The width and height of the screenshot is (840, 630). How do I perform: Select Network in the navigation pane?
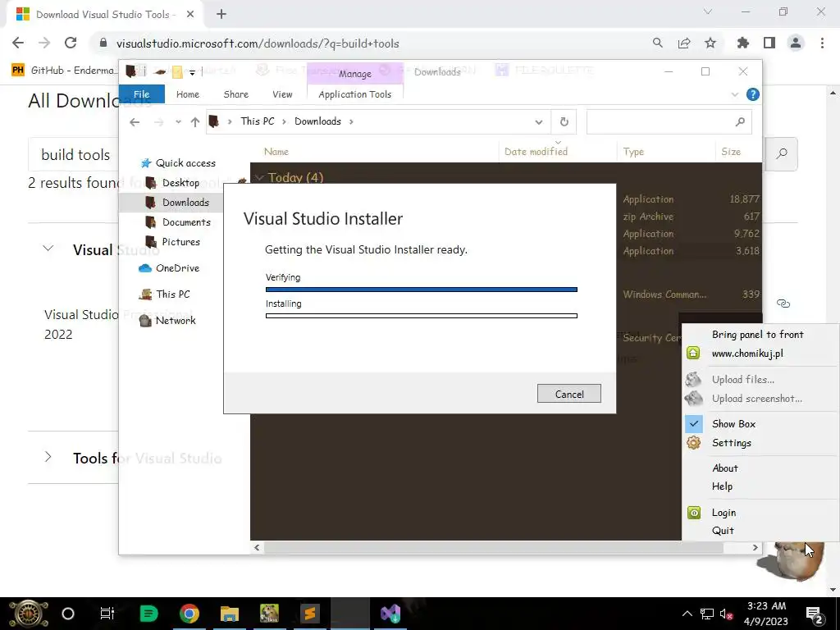167,321
